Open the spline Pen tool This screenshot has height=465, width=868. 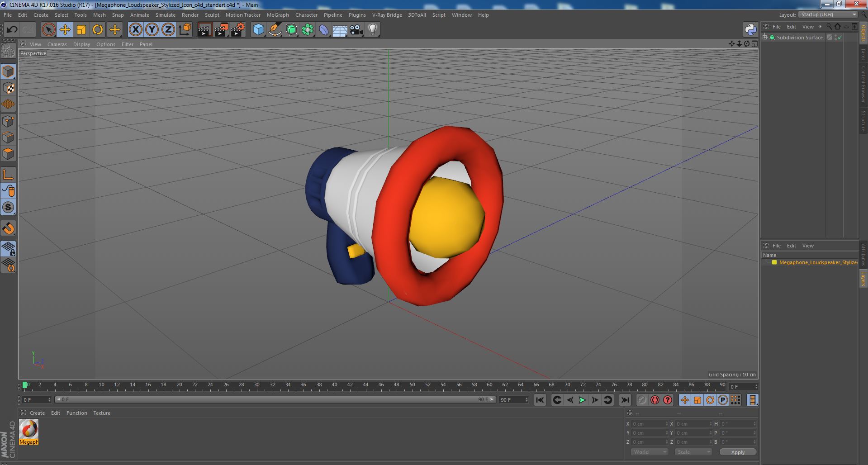click(275, 30)
